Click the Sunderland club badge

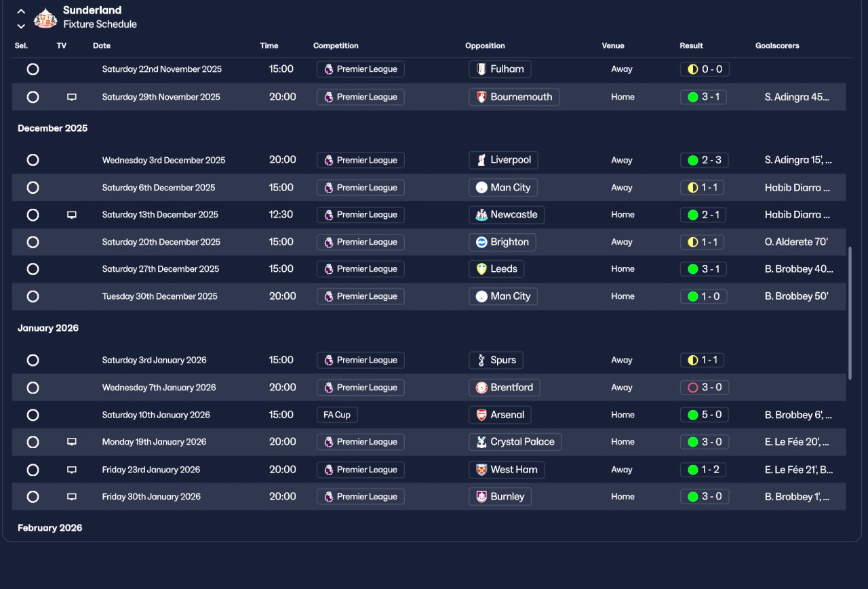tap(45, 18)
